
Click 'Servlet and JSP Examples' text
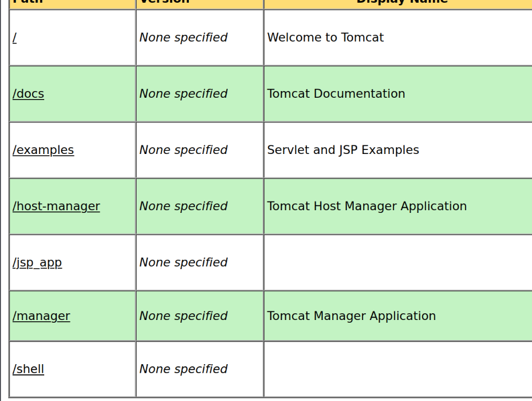(342, 151)
